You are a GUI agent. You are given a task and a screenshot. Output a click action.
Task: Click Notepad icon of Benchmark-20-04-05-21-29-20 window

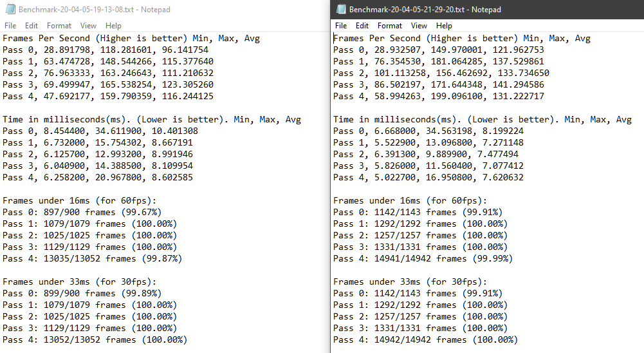[x=340, y=10]
